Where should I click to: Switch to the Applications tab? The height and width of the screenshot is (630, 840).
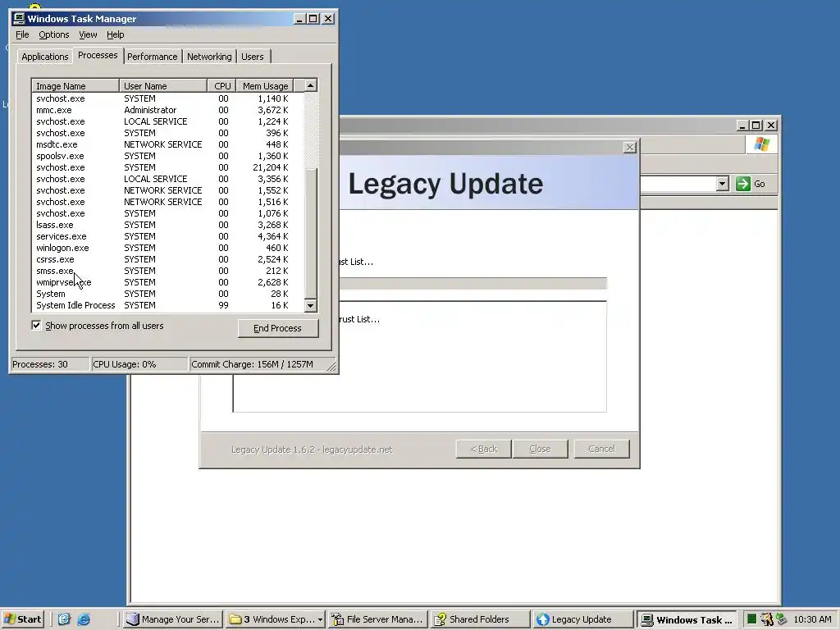pyautogui.click(x=45, y=57)
